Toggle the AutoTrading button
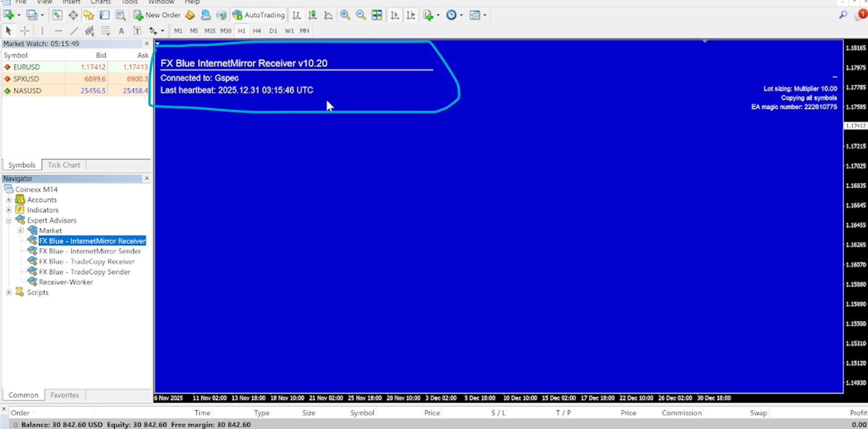 point(259,15)
